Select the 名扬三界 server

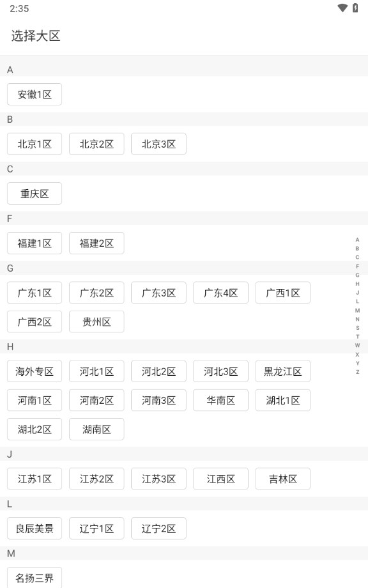point(34,578)
